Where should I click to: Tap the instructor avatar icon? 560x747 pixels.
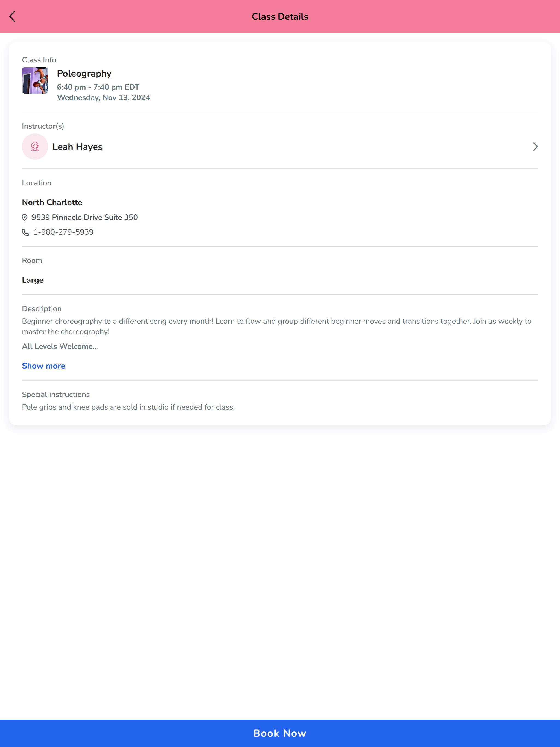click(x=35, y=147)
